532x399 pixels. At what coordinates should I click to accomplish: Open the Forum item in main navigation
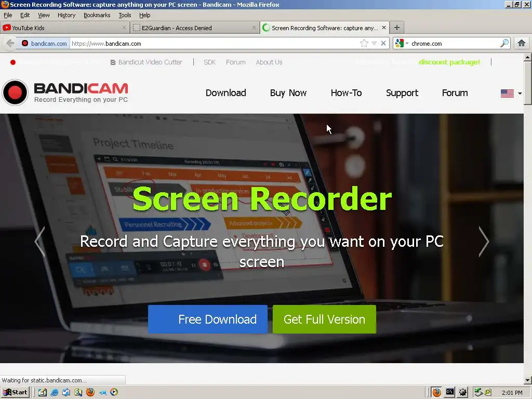coord(455,92)
